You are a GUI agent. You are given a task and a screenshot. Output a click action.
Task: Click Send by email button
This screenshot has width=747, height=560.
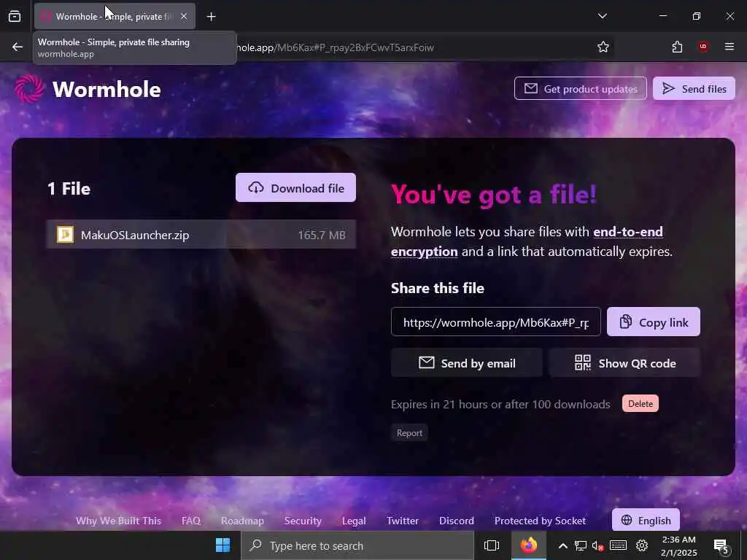point(466,363)
